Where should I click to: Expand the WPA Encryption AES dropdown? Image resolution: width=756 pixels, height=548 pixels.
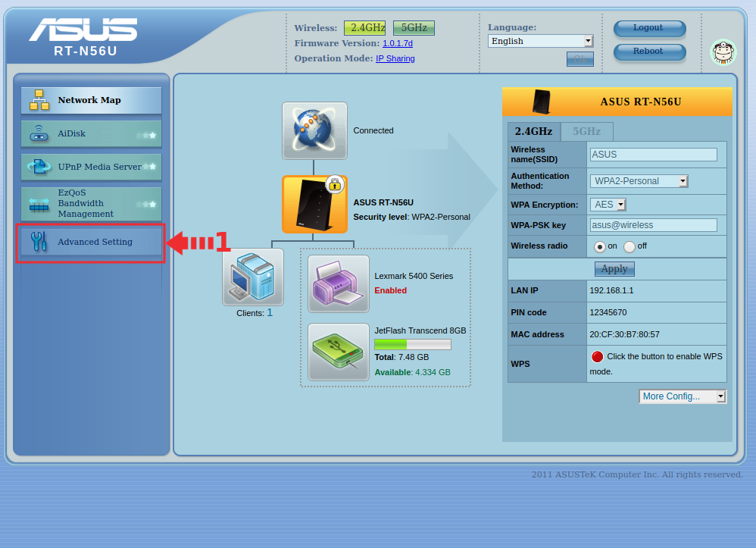click(x=608, y=205)
